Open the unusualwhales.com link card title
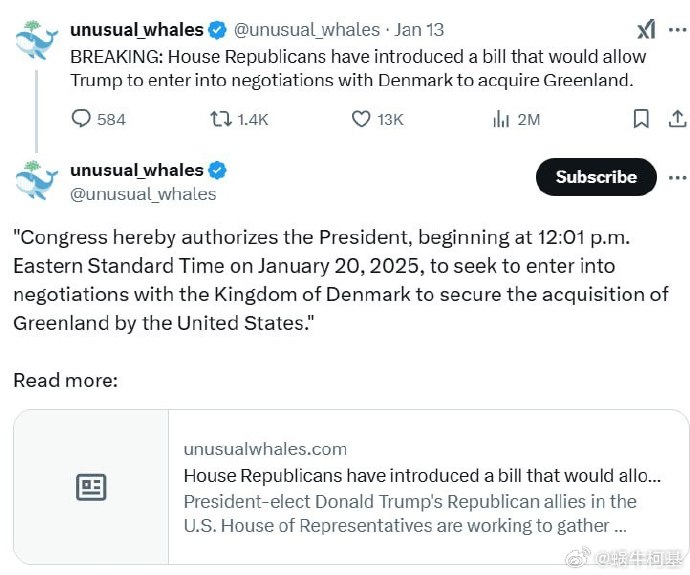The height and width of the screenshot is (575, 690). [421, 475]
